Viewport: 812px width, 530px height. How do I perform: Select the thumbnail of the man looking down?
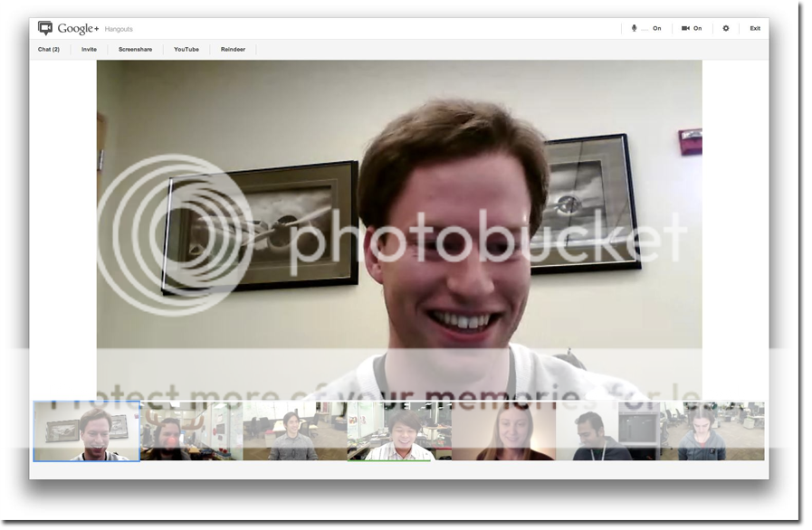(x=608, y=431)
